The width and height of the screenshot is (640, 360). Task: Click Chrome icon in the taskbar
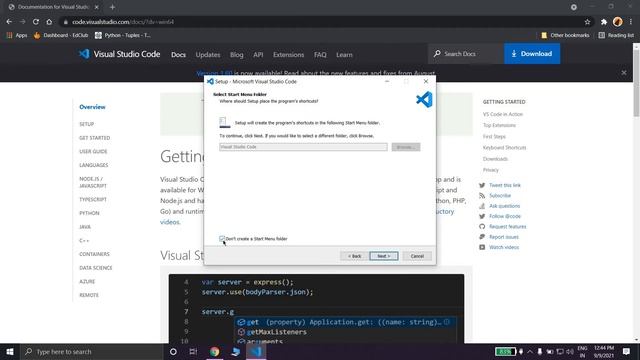pyautogui.click(x=214, y=351)
